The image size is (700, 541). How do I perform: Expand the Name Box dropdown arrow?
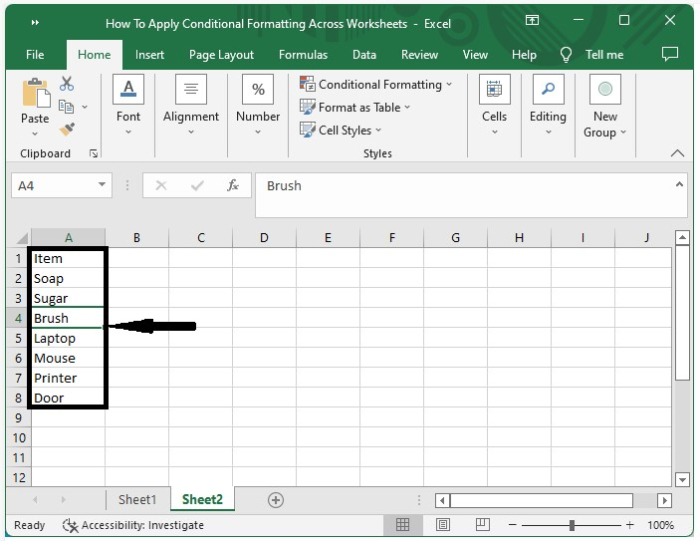[103, 186]
